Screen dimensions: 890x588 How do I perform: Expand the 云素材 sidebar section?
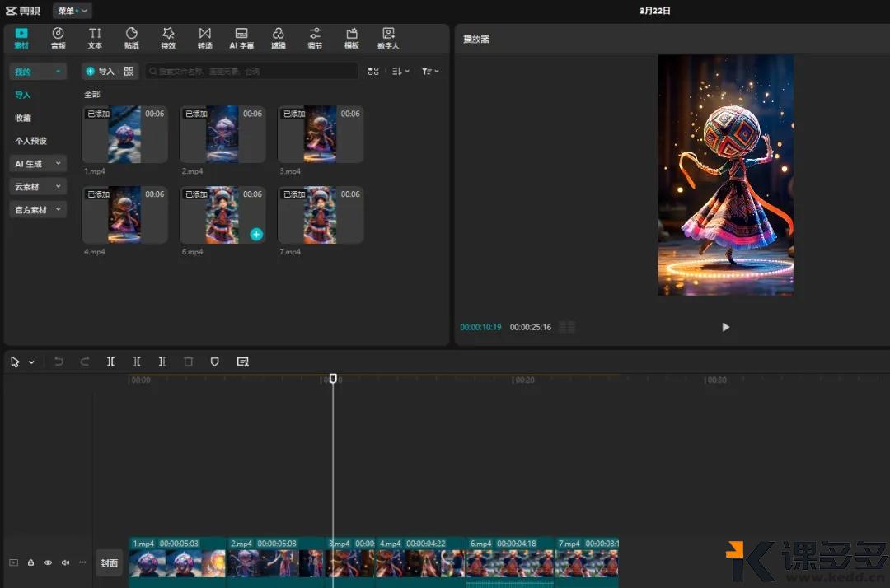click(x=37, y=187)
